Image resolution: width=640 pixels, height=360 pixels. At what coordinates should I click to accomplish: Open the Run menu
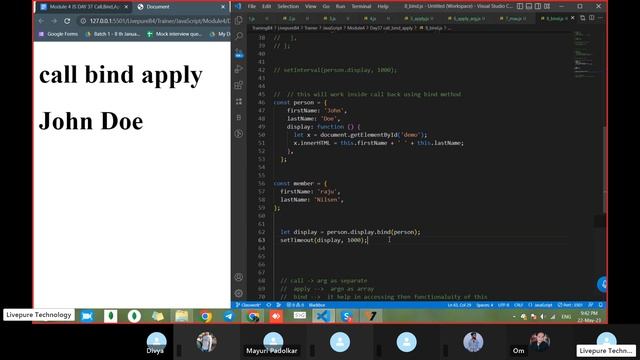coord(340,6)
